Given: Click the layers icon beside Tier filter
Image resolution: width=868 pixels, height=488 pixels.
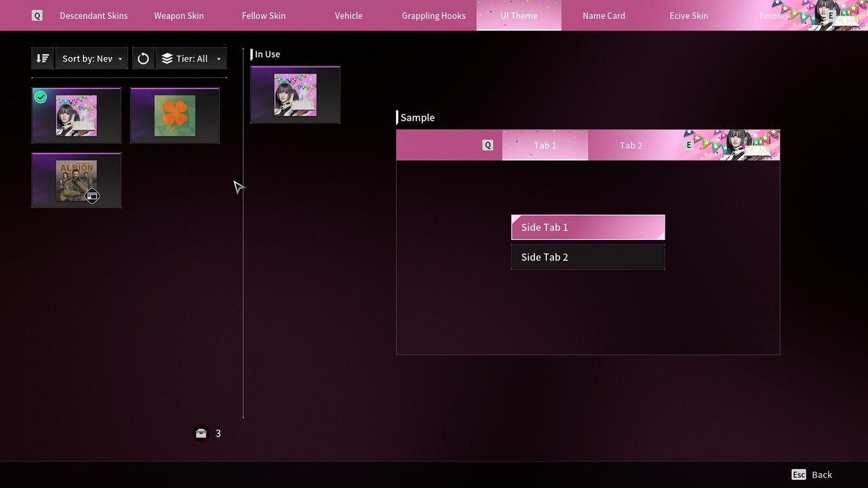Looking at the screenshot, I should (167, 58).
